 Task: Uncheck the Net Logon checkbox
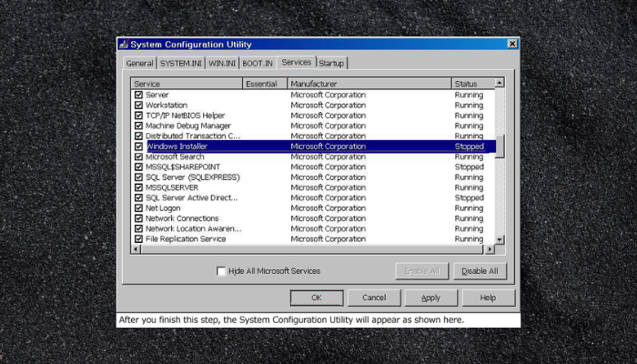(x=138, y=208)
